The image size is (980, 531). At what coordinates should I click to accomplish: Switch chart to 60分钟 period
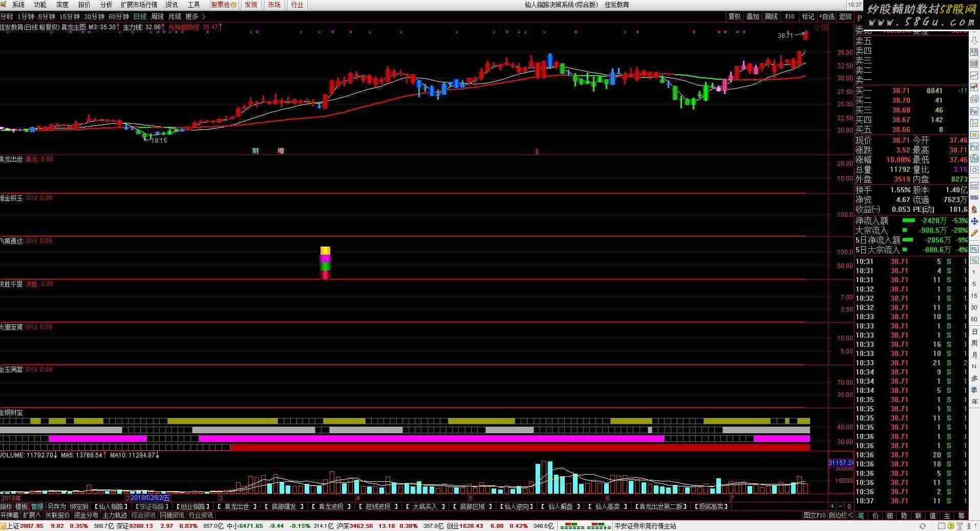119,17
